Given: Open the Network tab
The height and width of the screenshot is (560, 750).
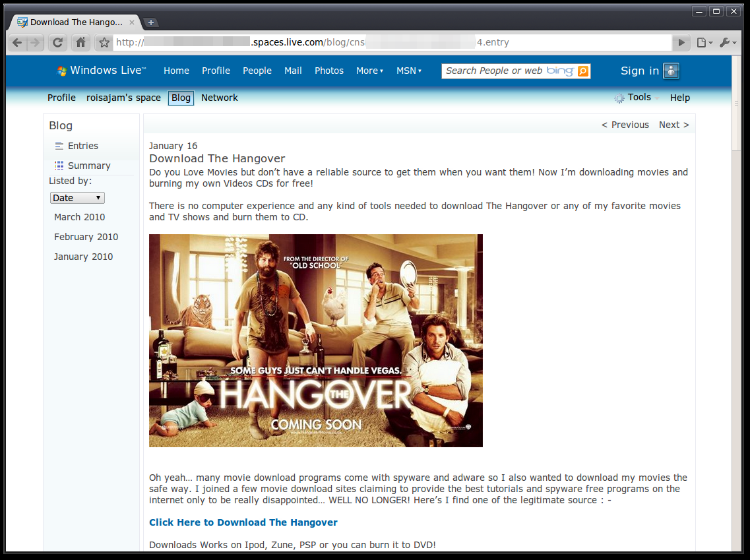Looking at the screenshot, I should pyautogui.click(x=220, y=98).
